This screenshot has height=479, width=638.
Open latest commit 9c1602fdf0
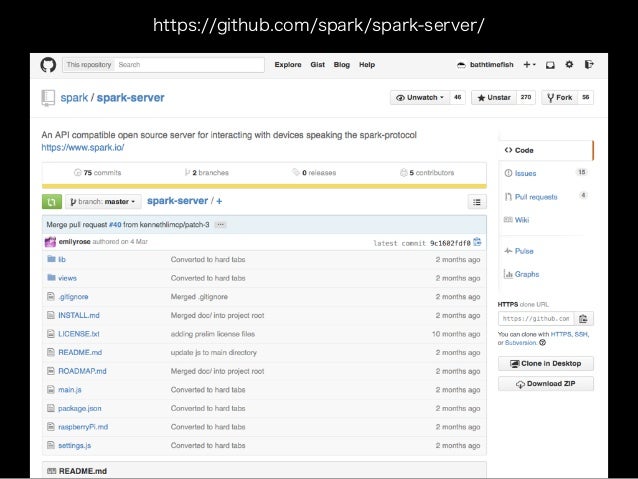[450, 243]
